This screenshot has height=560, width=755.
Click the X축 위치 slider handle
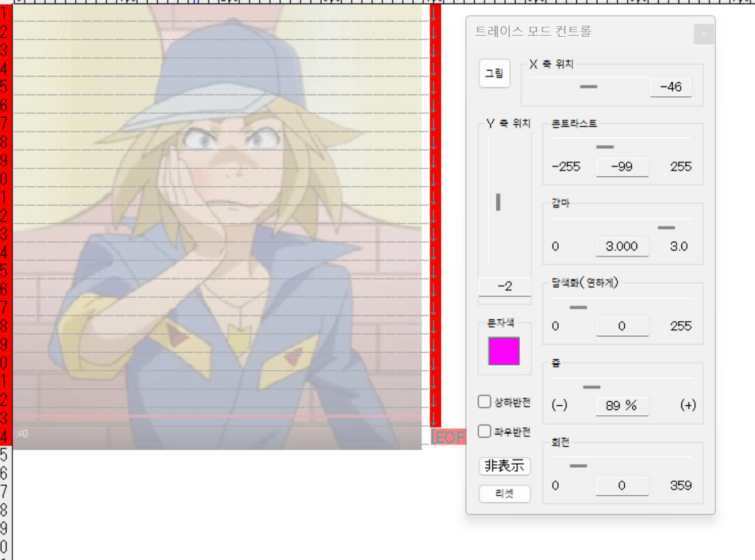tap(588, 86)
